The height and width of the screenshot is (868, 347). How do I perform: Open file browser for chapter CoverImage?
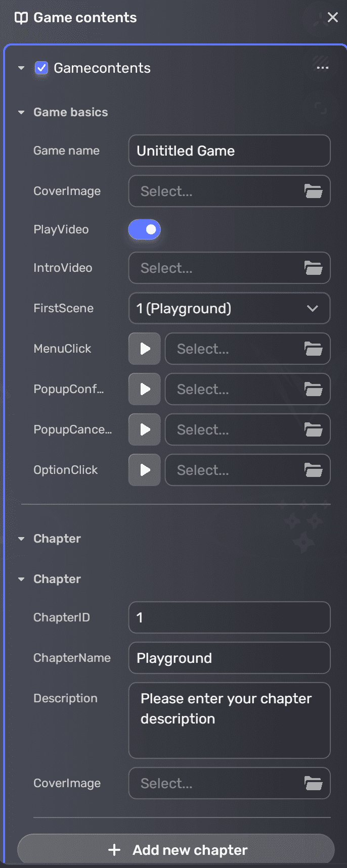pos(313,783)
